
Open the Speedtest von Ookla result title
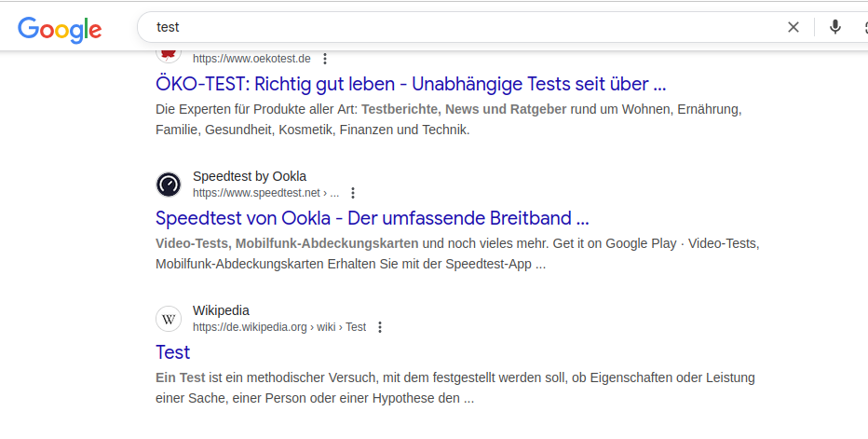point(372,218)
